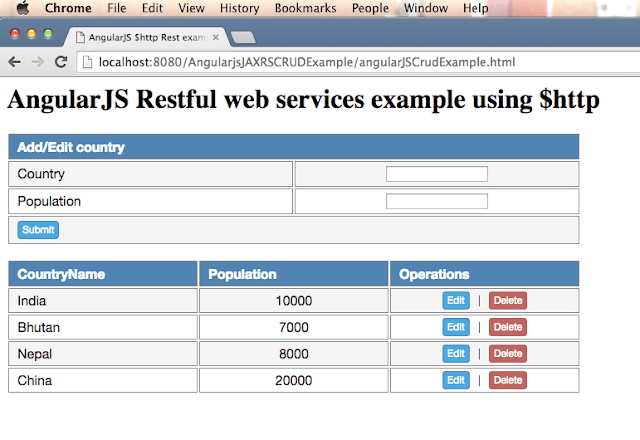Click the 'Country' form label
The width and height of the screenshot is (640, 440).
click(41, 174)
